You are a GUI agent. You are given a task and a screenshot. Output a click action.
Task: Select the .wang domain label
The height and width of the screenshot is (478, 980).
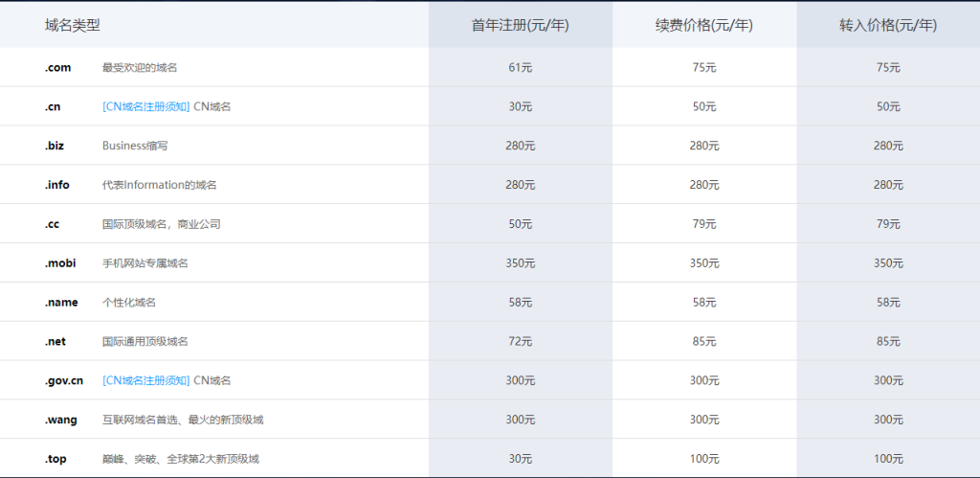[60, 420]
